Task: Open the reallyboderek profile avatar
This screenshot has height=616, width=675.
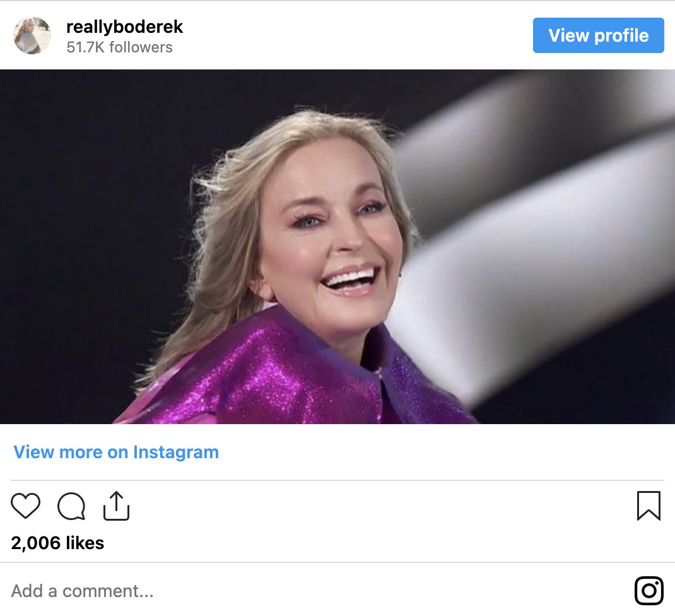Action: pos(32,35)
